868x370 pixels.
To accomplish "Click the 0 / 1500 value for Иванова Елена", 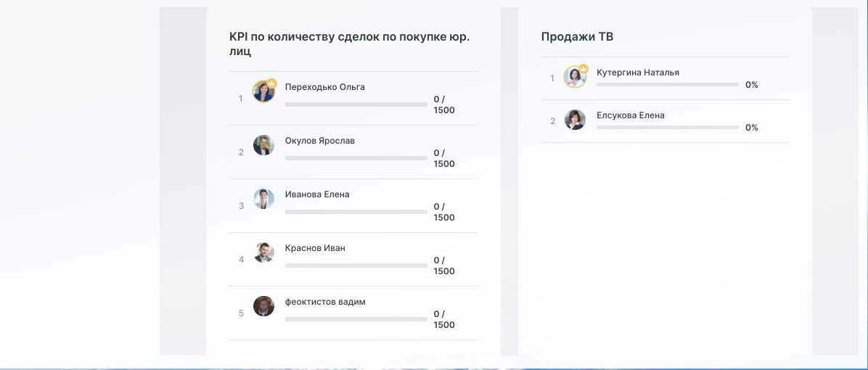I will pyautogui.click(x=444, y=212).
